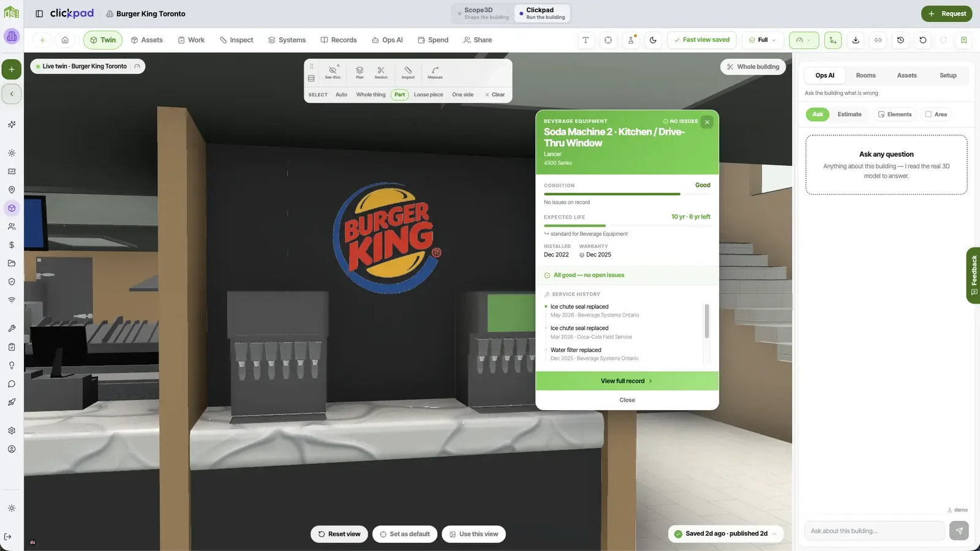The width and height of the screenshot is (980, 551).
Task: Click Use this view button
Action: click(x=473, y=534)
